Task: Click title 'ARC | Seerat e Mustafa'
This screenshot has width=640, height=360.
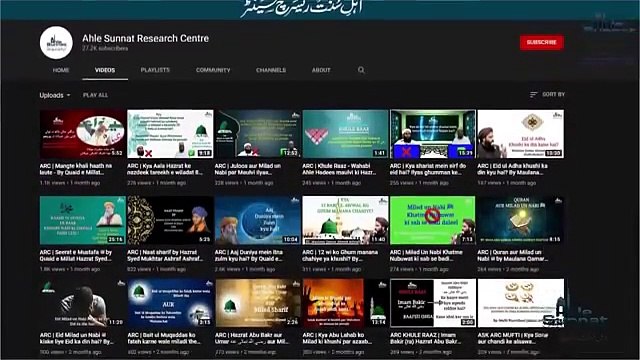Action: click(x=76, y=256)
